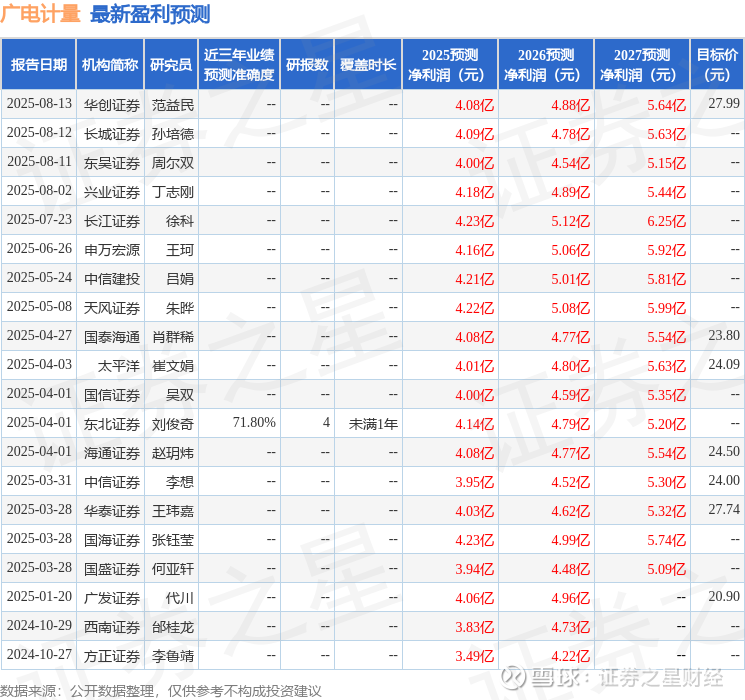Screen dimensions: 745x700
Task: Select the 研报数 column header
Action: pos(307,65)
